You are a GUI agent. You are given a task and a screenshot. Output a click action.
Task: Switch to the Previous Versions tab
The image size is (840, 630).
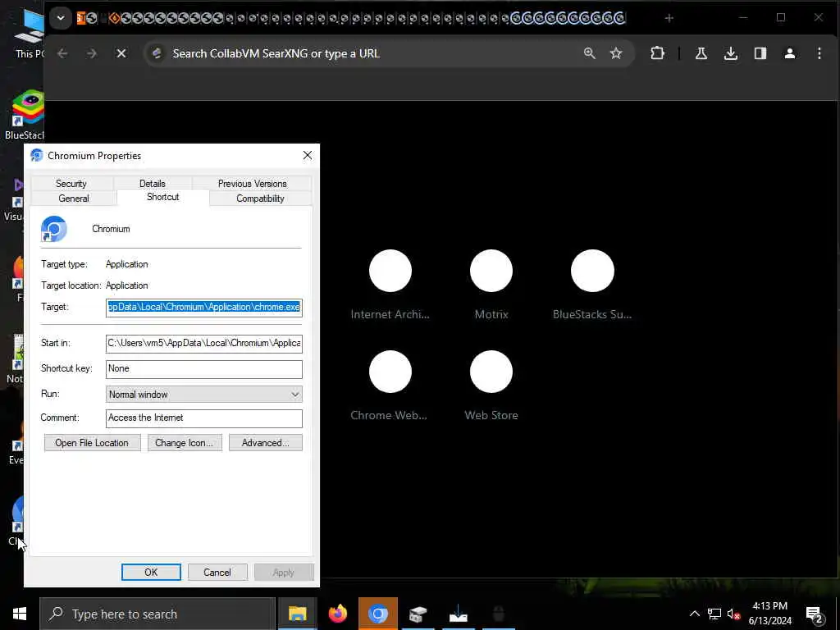tap(252, 184)
